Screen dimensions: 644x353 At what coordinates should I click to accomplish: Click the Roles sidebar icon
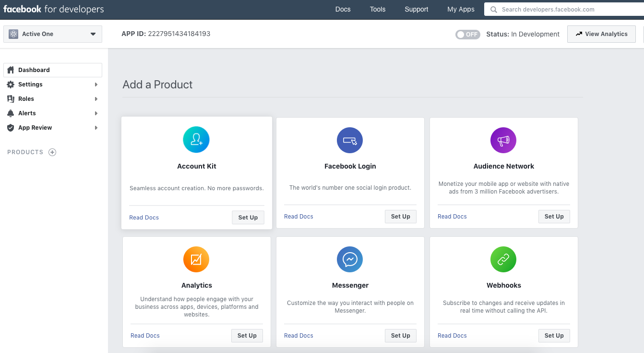pos(11,99)
